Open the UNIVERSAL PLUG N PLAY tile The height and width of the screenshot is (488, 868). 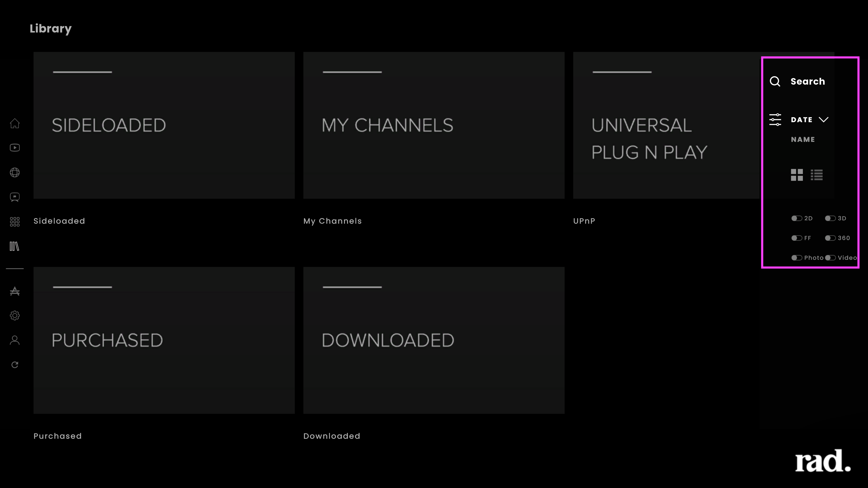(x=667, y=125)
